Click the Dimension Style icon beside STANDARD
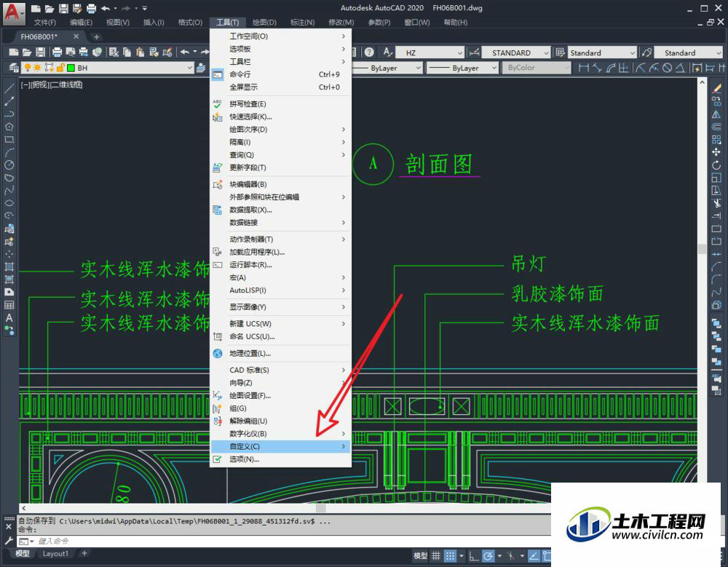Screen dimensions: 728x567 click(x=474, y=52)
